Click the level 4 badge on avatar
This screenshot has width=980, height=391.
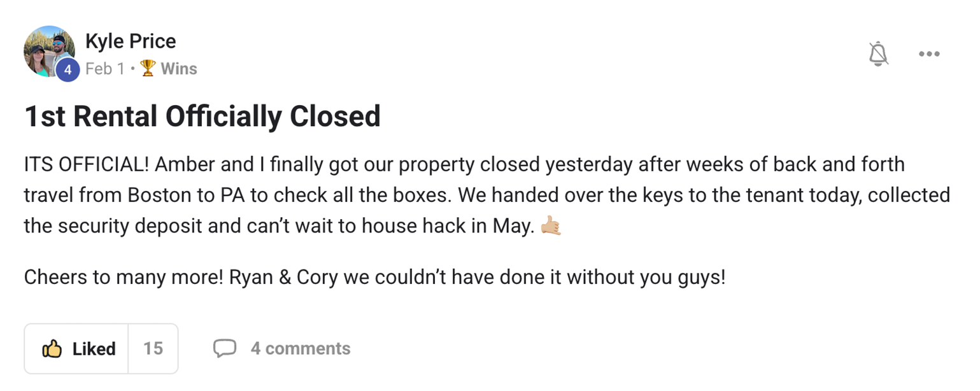pos(67,70)
